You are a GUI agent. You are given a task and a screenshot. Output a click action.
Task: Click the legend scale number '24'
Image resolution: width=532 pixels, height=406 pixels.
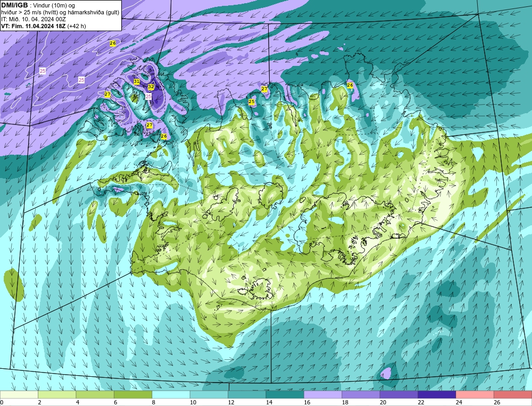pyautogui.click(x=459, y=402)
